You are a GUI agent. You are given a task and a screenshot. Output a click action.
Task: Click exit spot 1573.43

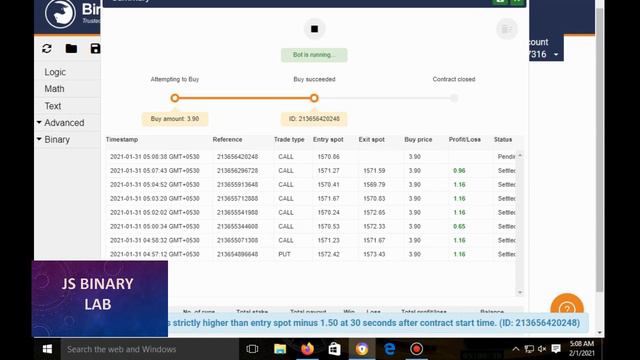[374, 254]
